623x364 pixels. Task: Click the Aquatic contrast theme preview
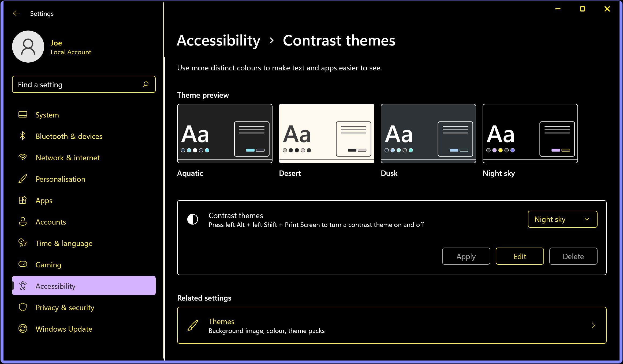tap(225, 134)
